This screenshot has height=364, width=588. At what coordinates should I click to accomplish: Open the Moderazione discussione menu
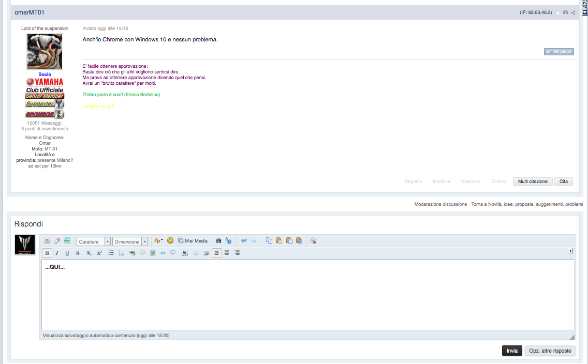(440, 204)
